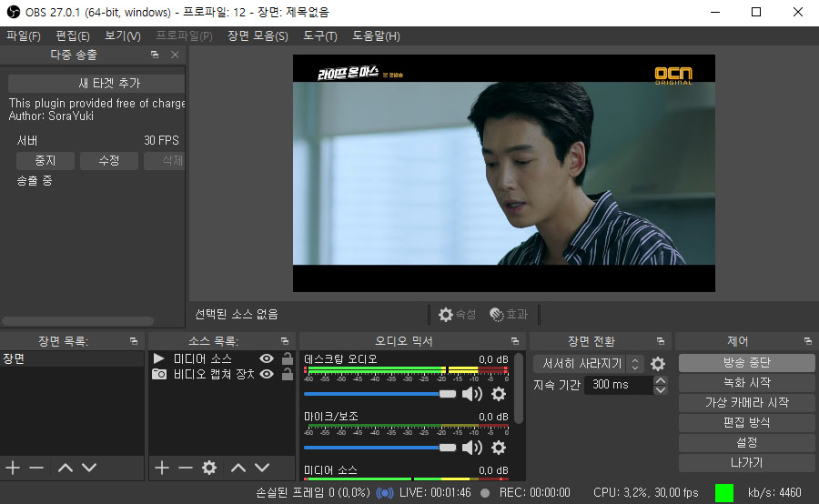The height and width of the screenshot is (504, 819).
Task: Remove selected source with minus icon
Action: coord(186,468)
